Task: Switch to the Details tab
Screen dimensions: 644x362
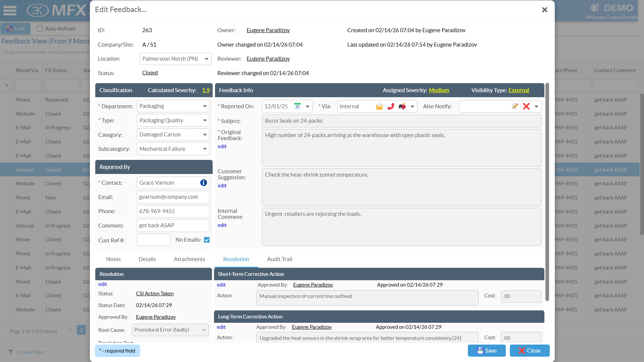Action: pos(147,259)
